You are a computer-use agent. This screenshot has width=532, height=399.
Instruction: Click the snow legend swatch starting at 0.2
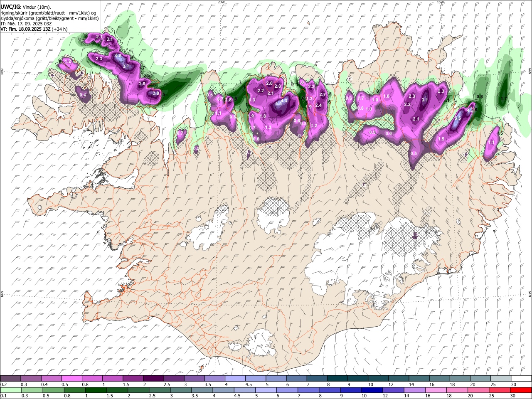pos(10,378)
